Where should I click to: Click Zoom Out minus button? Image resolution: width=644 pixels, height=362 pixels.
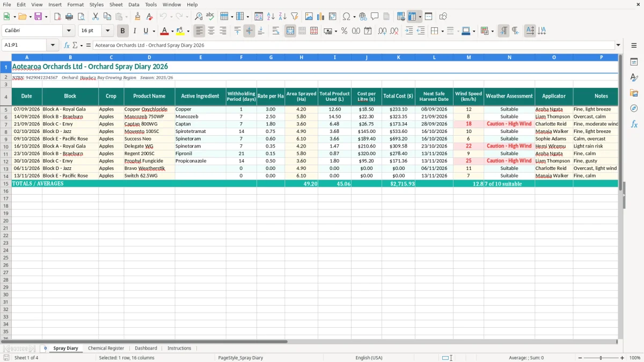tap(579, 358)
